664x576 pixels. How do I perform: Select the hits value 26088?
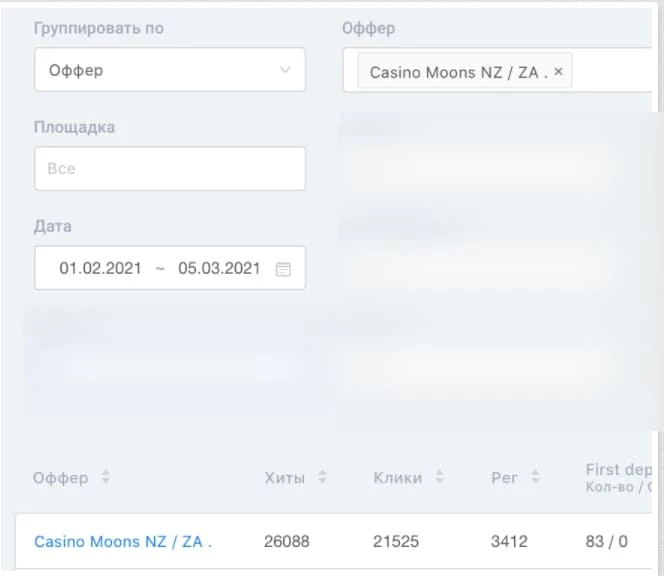coord(287,542)
